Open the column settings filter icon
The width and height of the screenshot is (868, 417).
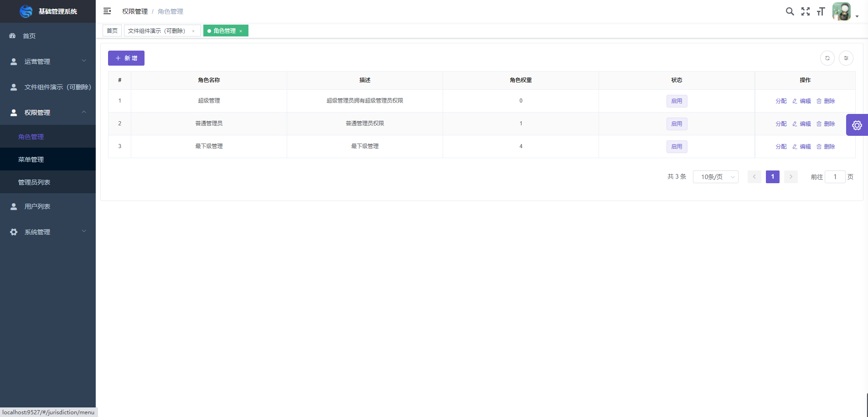[846, 58]
